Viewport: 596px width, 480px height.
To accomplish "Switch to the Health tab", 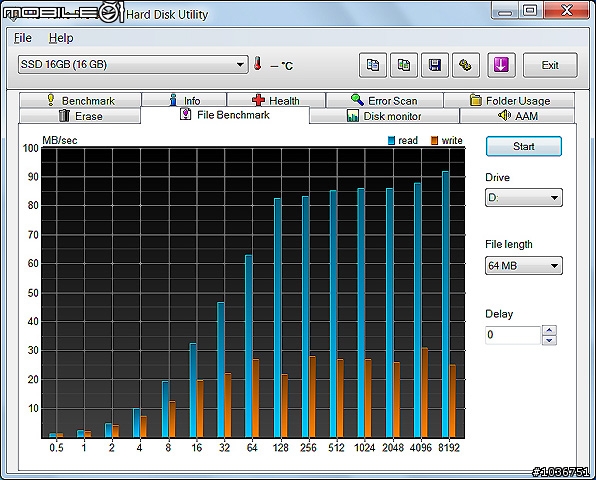I will (276, 100).
